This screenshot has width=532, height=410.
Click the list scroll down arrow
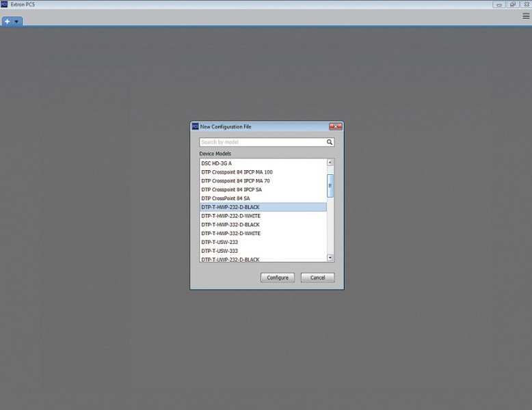click(330, 258)
